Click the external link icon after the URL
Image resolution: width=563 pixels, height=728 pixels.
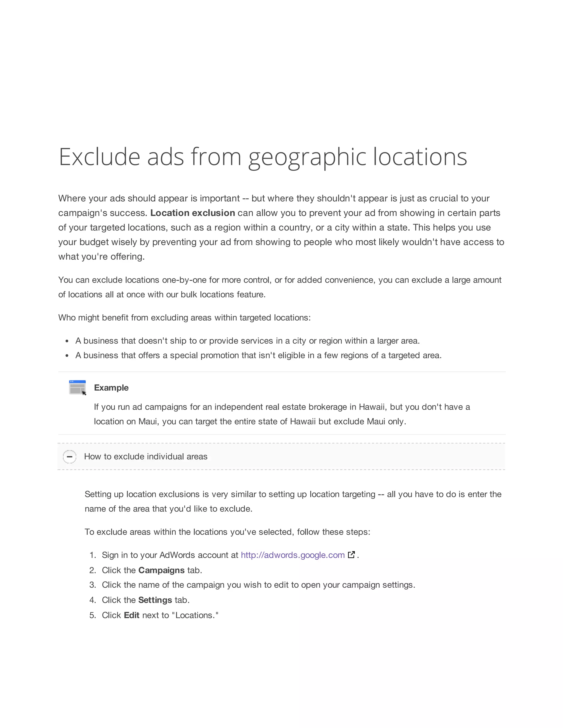click(x=351, y=555)
